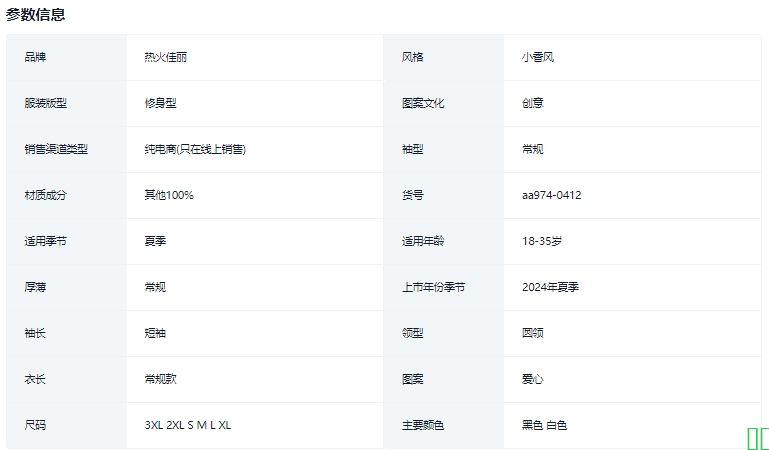Click the item number aa974-0412

click(551, 195)
